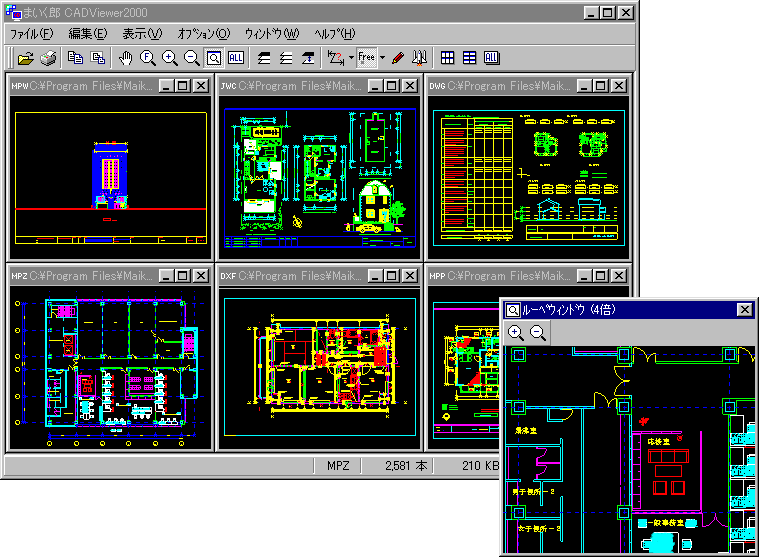The width and height of the screenshot is (759, 557).
Task: Select the MPW building elevation drawing
Action: (x=111, y=178)
